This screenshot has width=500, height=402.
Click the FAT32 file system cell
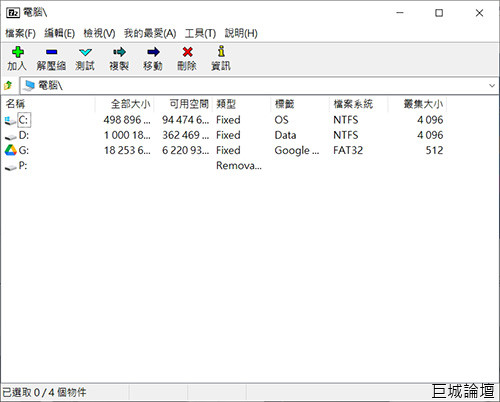click(x=348, y=151)
